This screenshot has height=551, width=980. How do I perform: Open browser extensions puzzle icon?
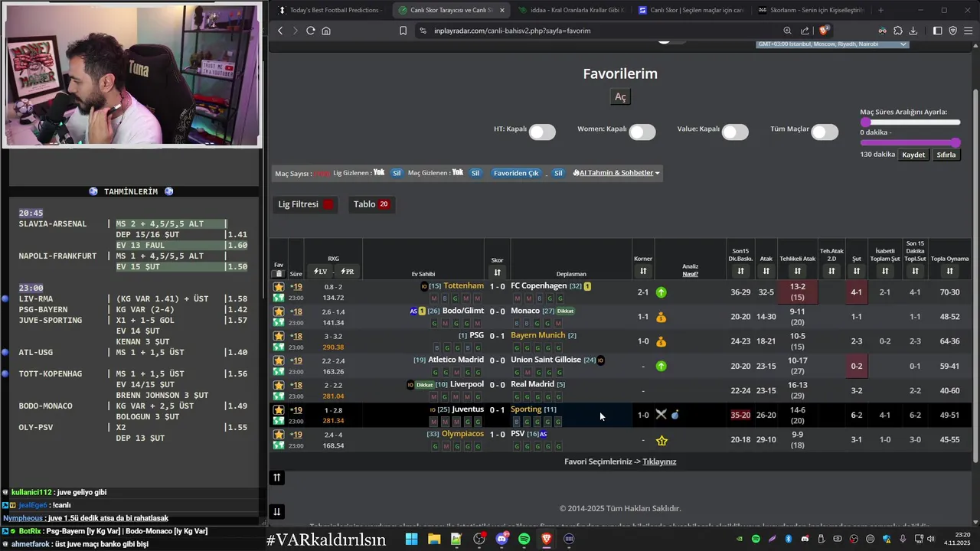tap(898, 31)
